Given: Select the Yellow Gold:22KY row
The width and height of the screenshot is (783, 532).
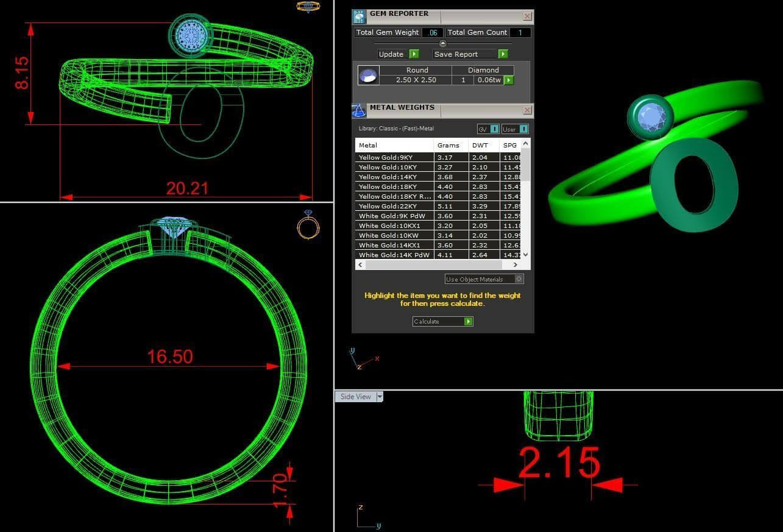Looking at the screenshot, I should [x=439, y=206].
